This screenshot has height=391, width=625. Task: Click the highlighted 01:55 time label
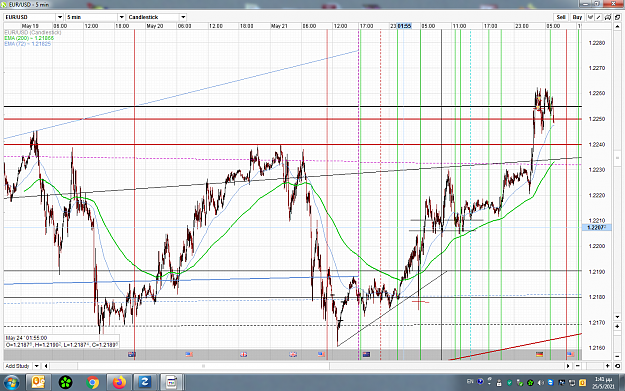tap(404, 26)
